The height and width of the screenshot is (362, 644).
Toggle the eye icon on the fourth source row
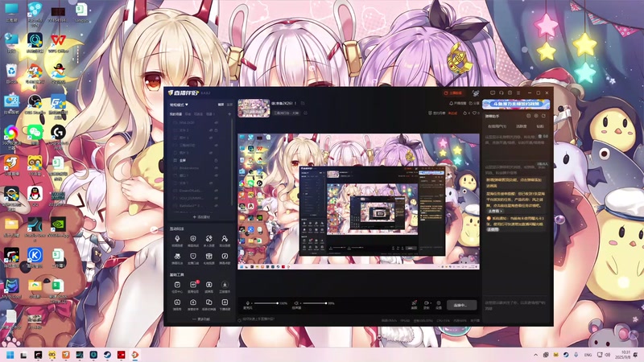216,146
